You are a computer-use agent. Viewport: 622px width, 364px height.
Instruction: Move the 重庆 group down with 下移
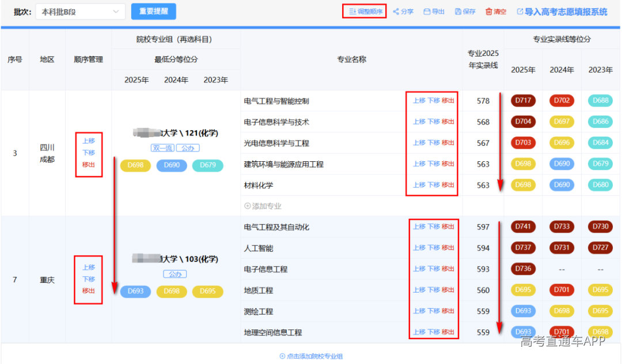[89, 279]
